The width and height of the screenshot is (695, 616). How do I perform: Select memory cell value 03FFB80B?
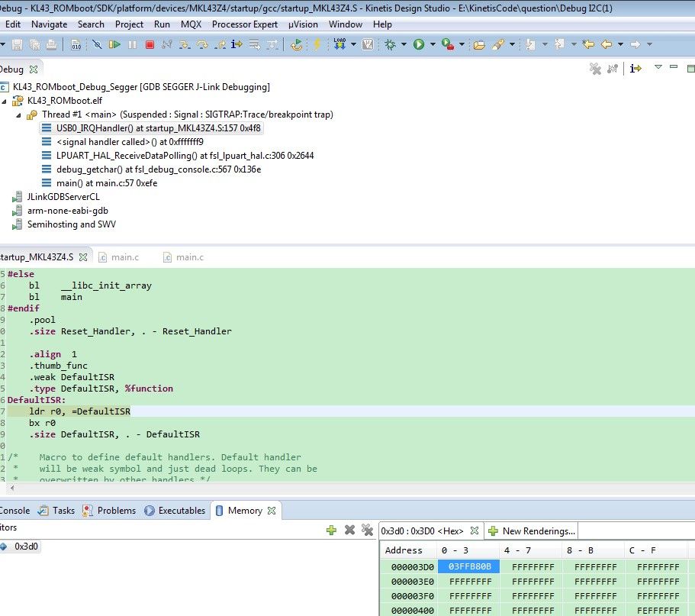pos(469,567)
